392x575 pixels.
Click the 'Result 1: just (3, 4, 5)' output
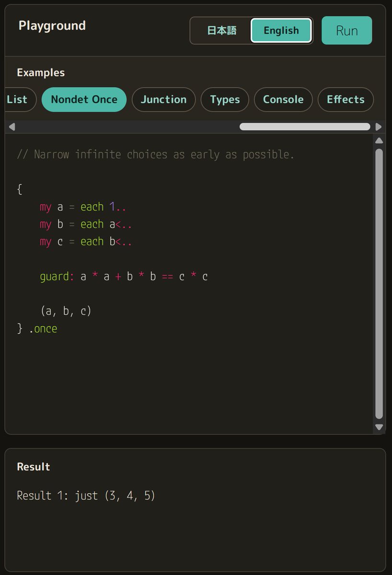86,495
